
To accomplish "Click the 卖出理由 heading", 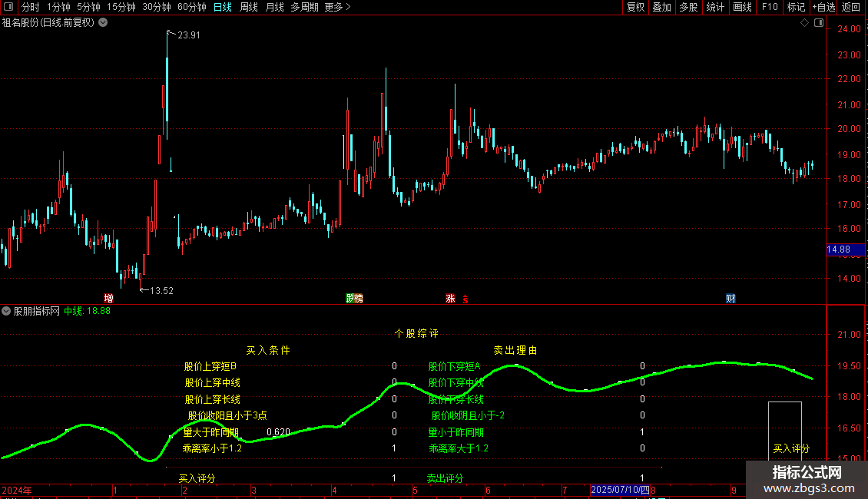I will (x=515, y=350).
